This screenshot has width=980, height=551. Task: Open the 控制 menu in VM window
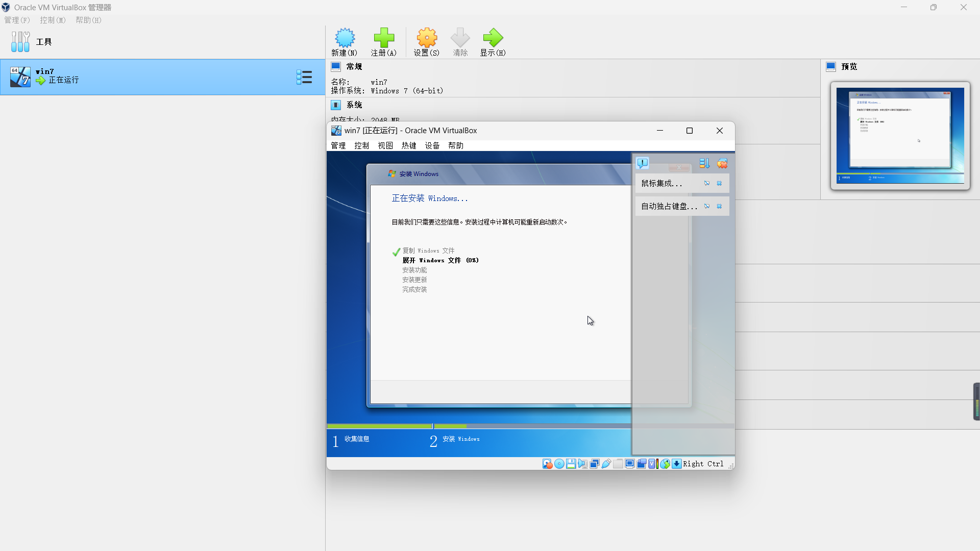(x=362, y=145)
